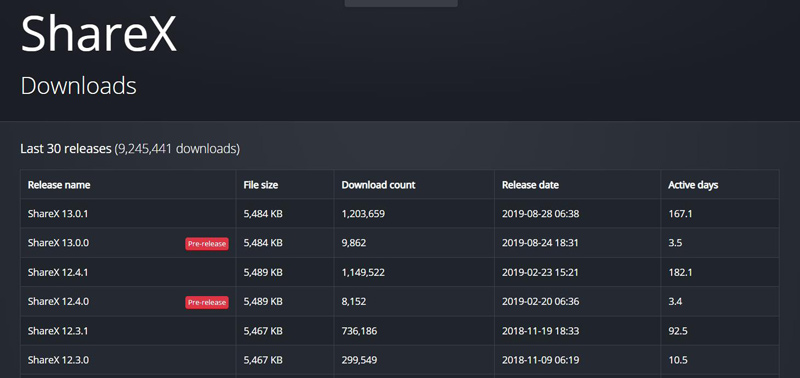Click the Release name column header
Image resolution: width=800 pixels, height=378 pixels.
(x=59, y=185)
